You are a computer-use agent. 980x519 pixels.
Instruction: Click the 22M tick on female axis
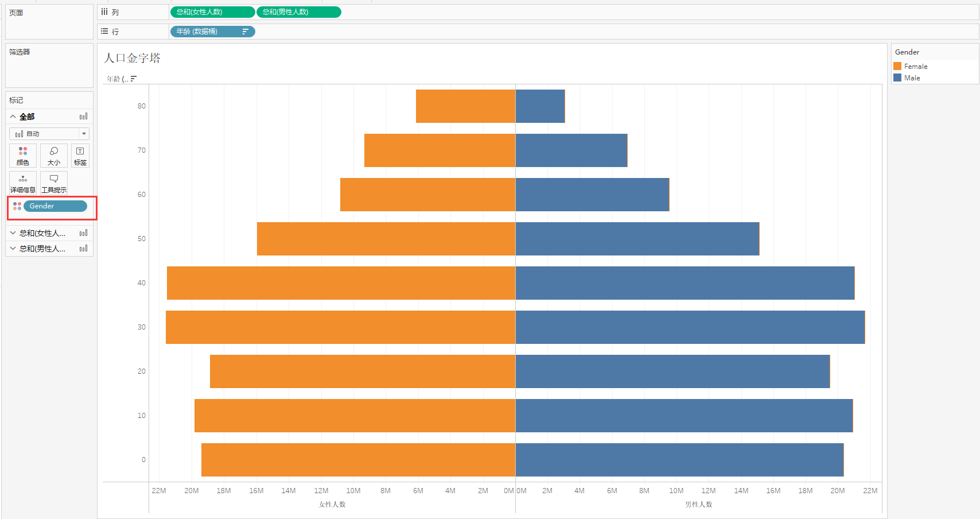click(x=159, y=491)
